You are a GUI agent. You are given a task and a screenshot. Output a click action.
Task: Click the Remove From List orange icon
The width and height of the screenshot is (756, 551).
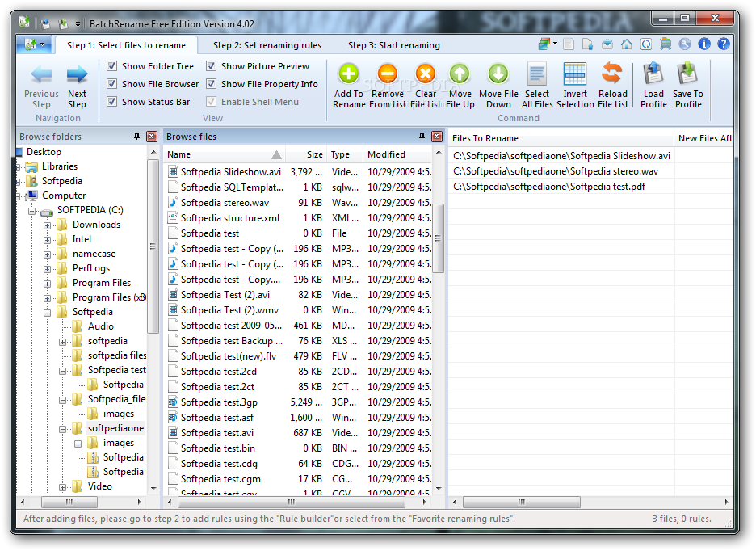click(x=387, y=74)
